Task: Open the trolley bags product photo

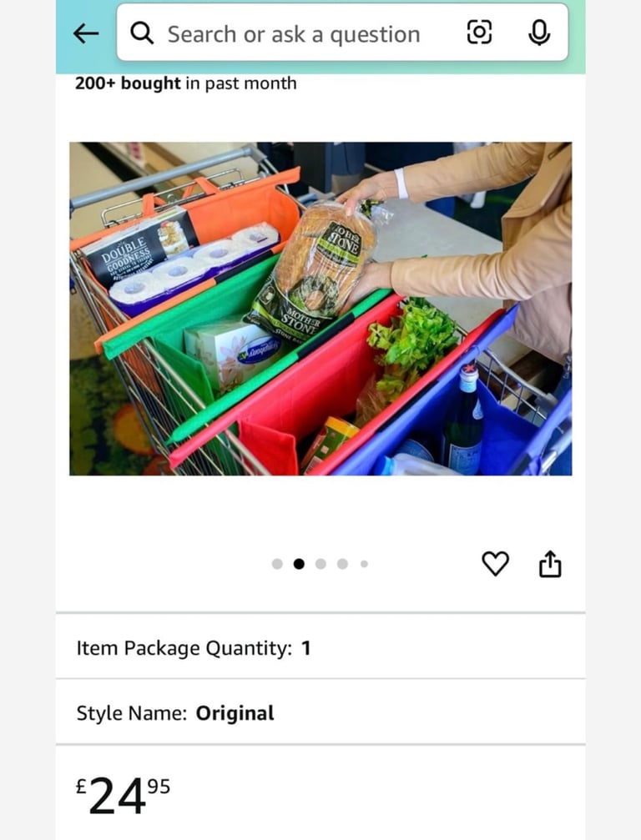Action: point(320,309)
